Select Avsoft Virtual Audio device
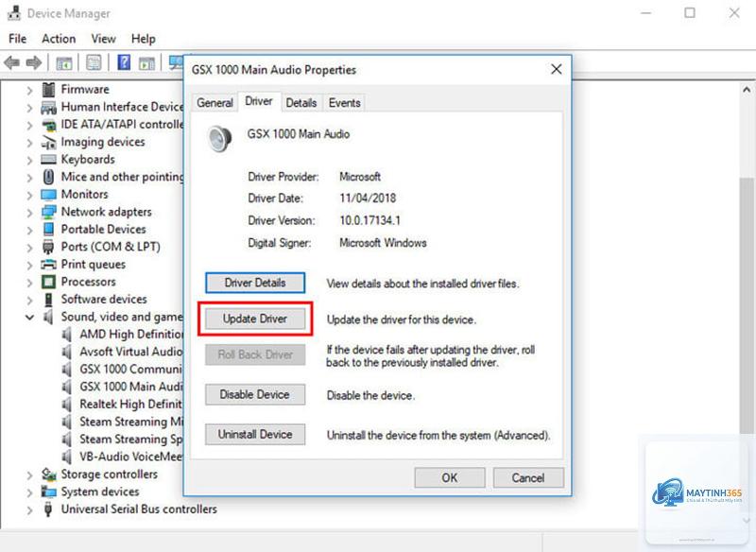Viewport: 756px width, 552px height. (x=130, y=352)
